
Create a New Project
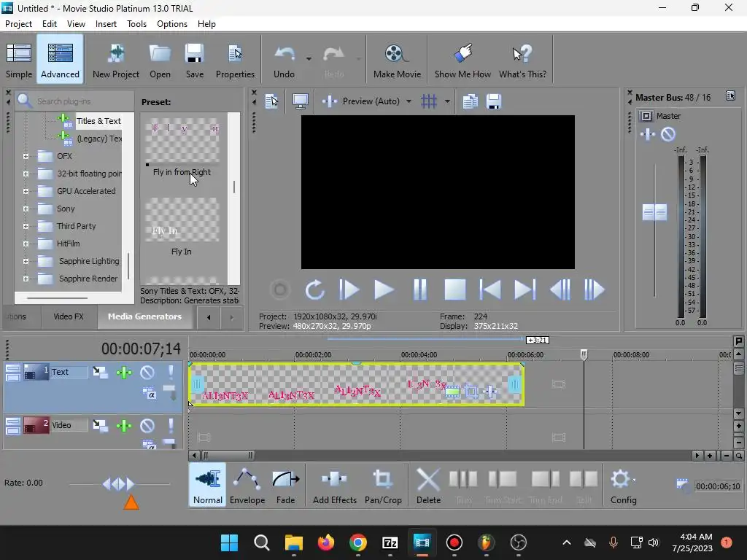click(116, 61)
